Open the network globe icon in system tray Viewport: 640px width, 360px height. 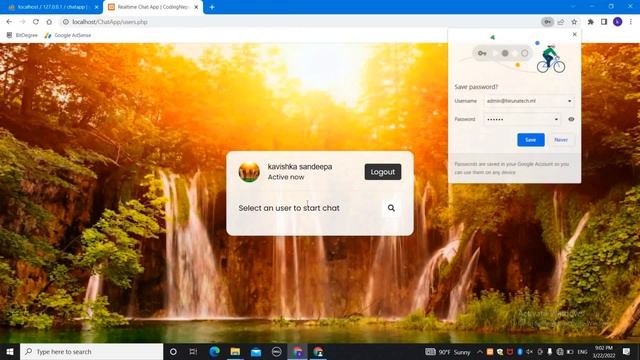tap(560, 351)
